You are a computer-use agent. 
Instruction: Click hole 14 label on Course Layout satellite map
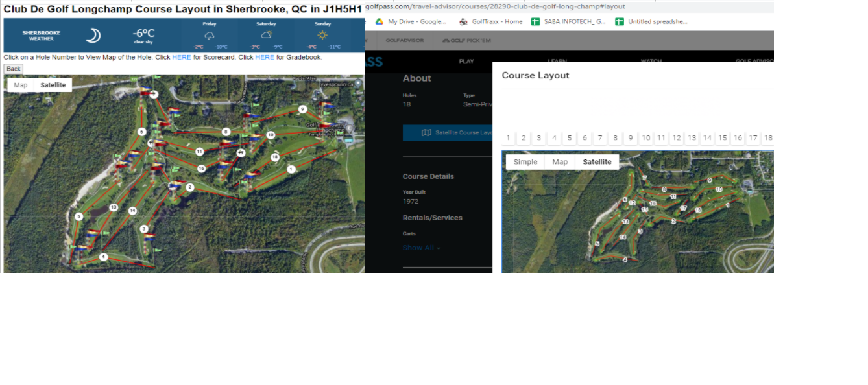pos(623,237)
